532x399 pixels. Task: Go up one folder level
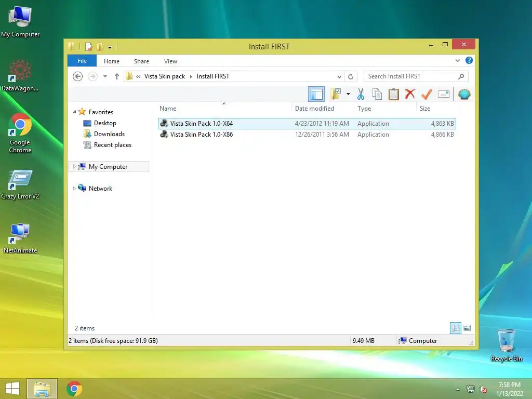tap(117, 76)
